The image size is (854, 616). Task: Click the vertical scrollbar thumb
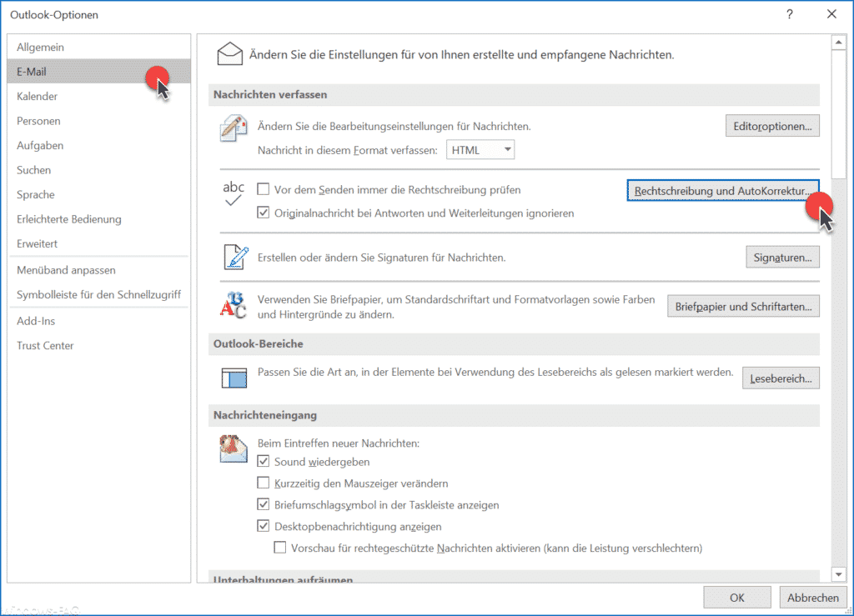[x=839, y=114]
